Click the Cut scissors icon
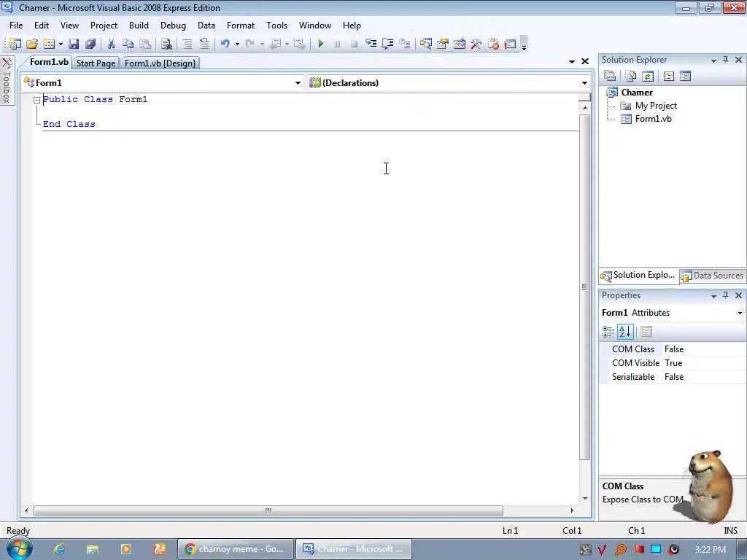The width and height of the screenshot is (747, 560). point(111,44)
